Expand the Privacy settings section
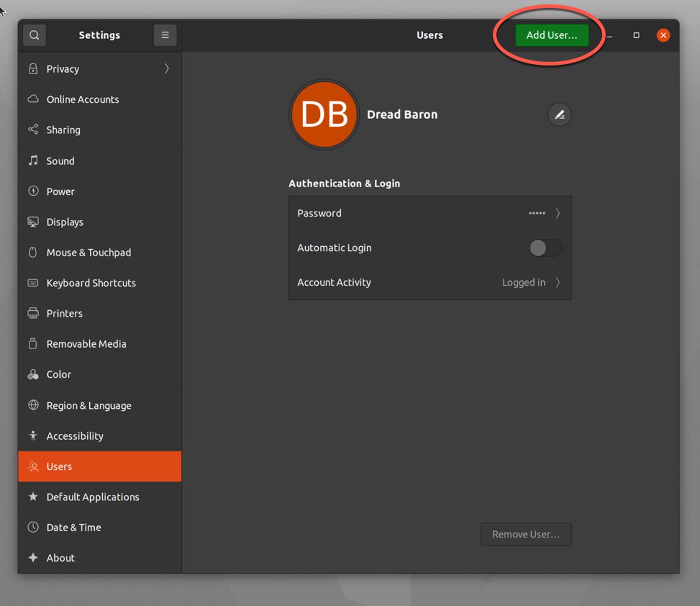The width and height of the screenshot is (700, 606). (x=99, y=69)
